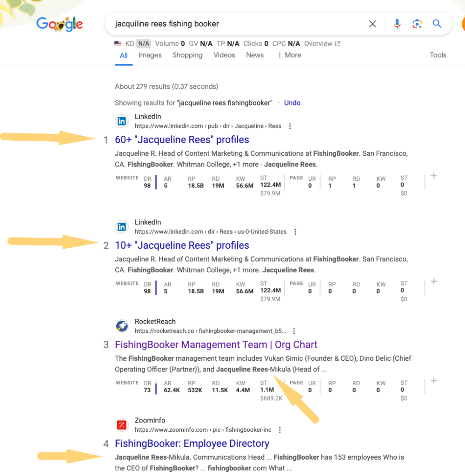Click Undo to revert spelling correction
This screenshot has width=465, height=476.
tap(292, 103)
